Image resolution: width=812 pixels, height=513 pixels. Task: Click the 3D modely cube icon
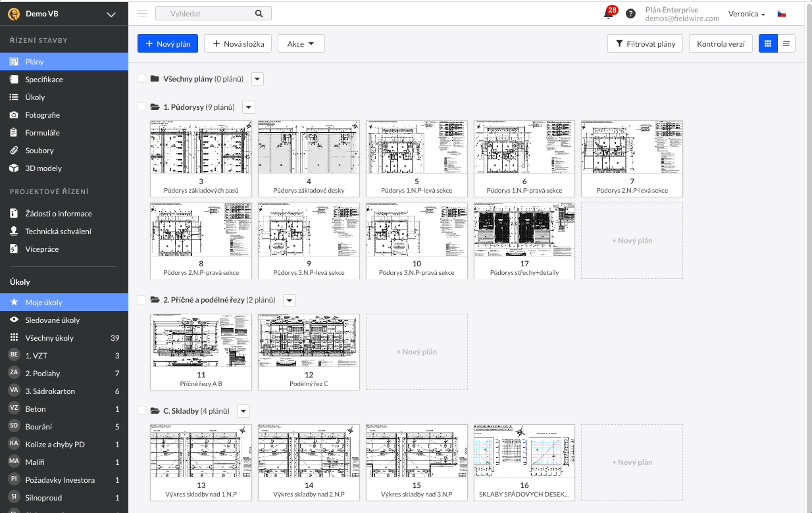point(13,168)
